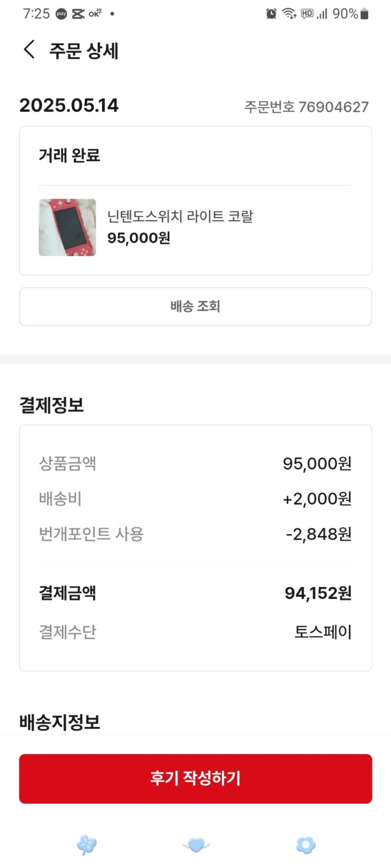Tap the pay notification icon in status bar
The height and width of the screenshot is (868, 391).
point(62,14)
